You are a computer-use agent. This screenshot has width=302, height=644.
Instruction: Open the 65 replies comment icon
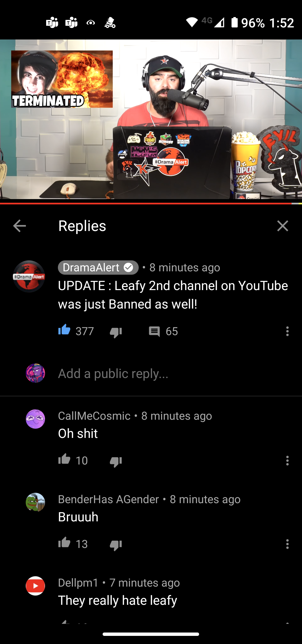click(154, 332)
